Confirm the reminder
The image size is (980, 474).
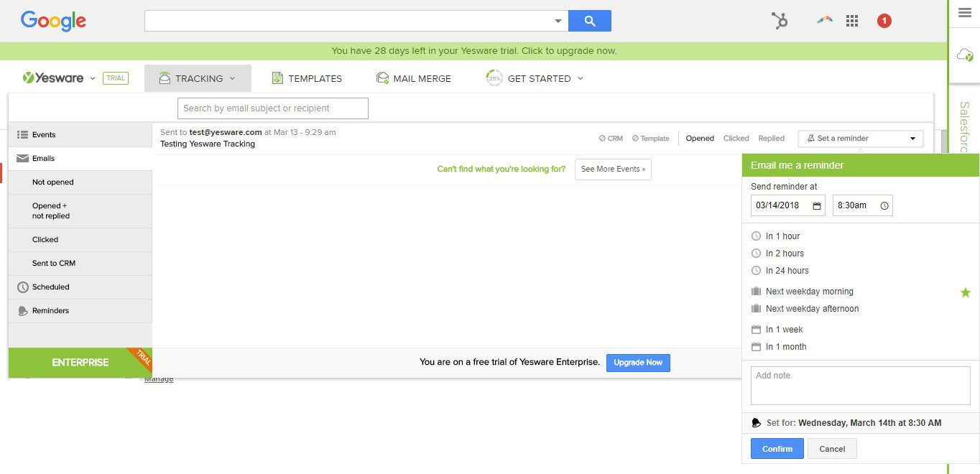tap(777, 449)
